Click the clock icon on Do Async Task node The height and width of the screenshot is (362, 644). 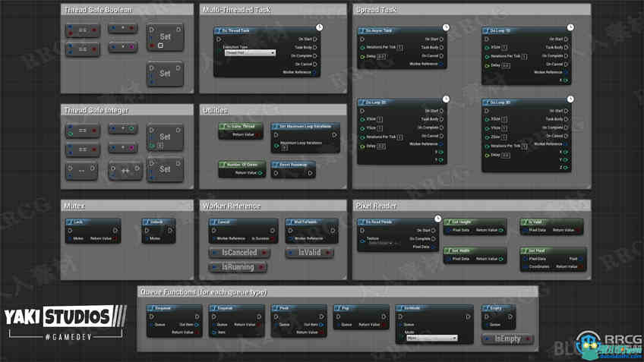coord(446,27)
